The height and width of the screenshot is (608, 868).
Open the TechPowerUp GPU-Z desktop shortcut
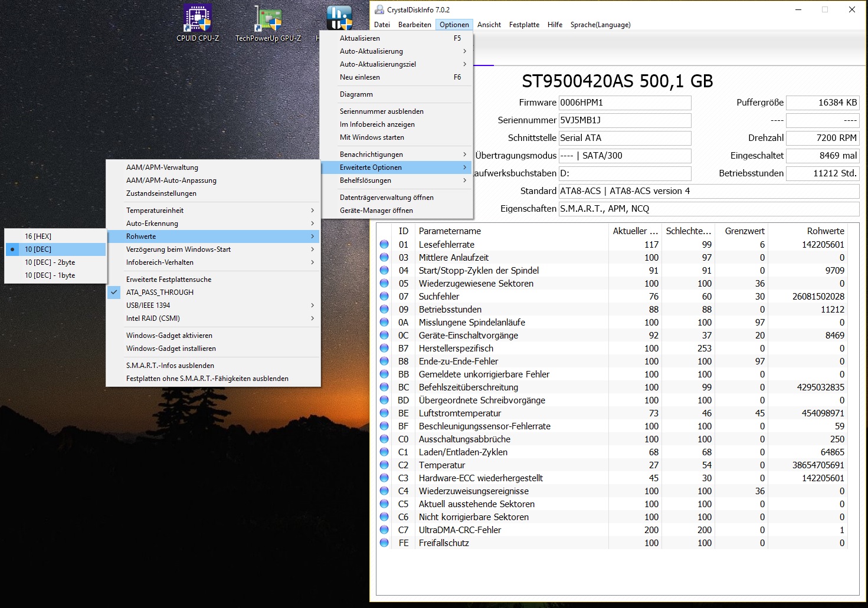[x=268, y=24]
